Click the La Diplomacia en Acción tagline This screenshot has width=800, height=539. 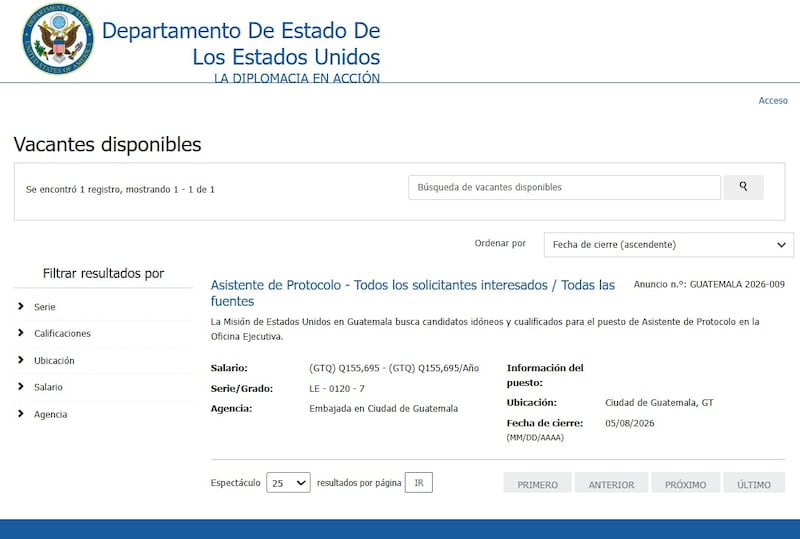pos(296,78)
